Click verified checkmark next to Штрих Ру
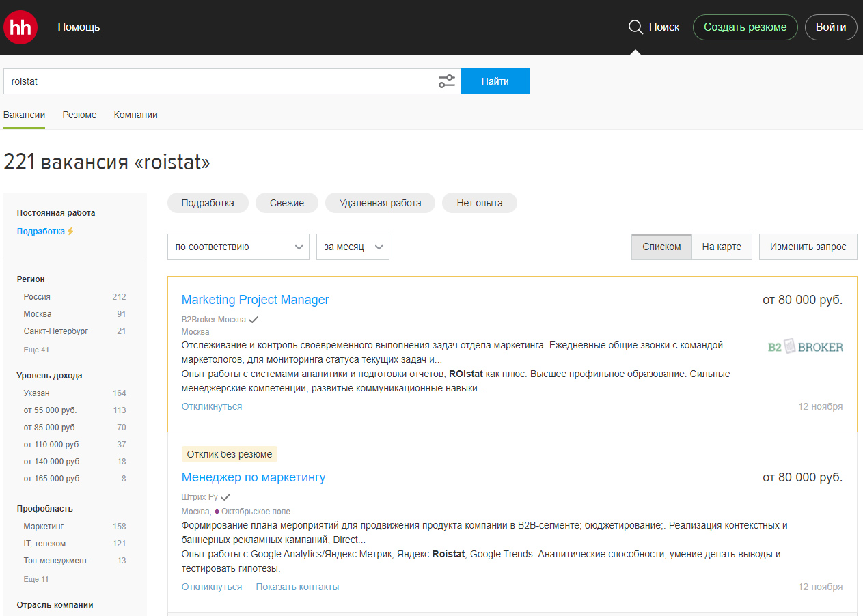863x616 pixels. click(225, 497)
